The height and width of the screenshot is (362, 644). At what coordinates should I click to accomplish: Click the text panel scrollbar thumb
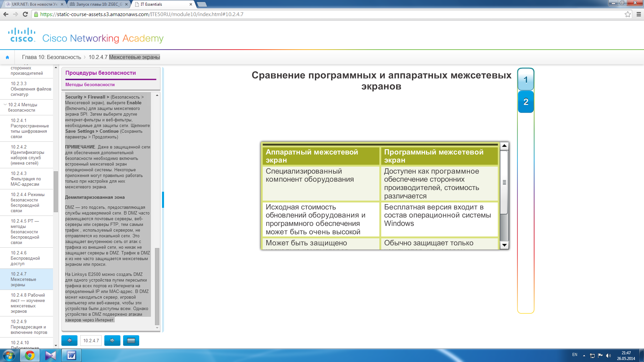click(157, 287)
